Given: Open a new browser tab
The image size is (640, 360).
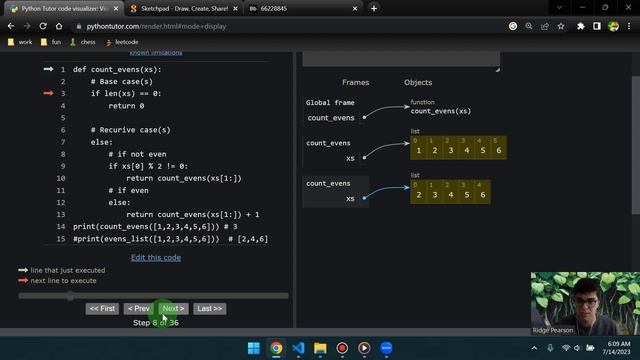Looking at the screenshot, I should tap(374, 9).
